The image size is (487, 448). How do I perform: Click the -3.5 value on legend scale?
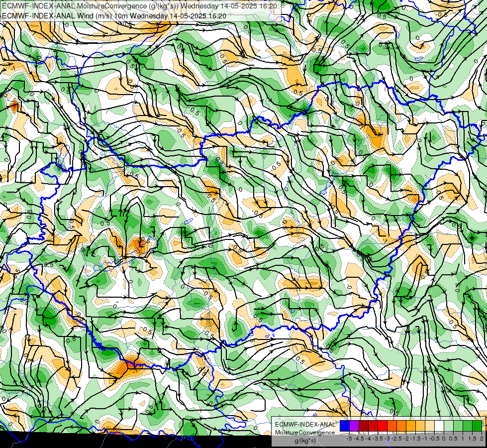pyautogui.click(x=378, y=439)
